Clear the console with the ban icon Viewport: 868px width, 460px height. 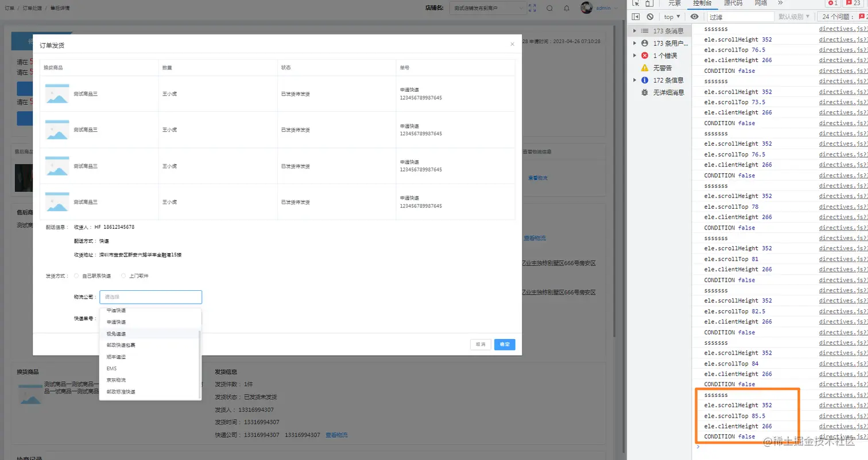pos(650,17)
